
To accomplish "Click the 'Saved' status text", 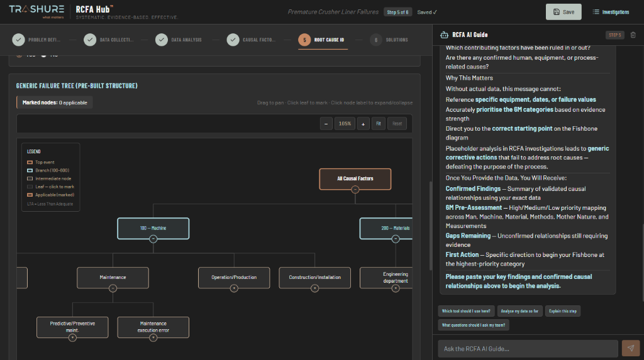I will click(x=427, y=13).
